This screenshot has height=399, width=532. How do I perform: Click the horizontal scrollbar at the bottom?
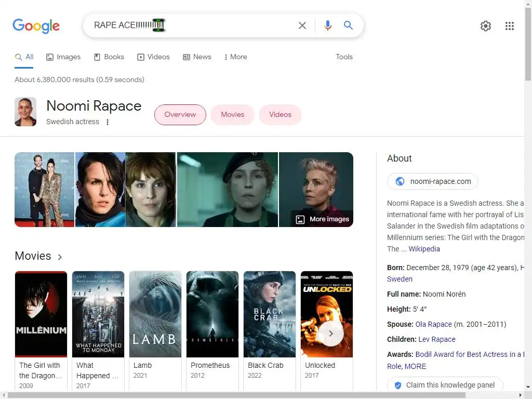236,395
